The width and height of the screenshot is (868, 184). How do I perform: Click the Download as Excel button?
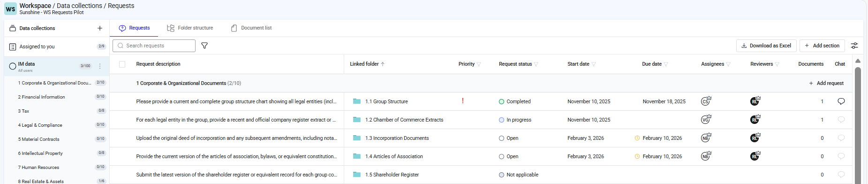point(766,46)
